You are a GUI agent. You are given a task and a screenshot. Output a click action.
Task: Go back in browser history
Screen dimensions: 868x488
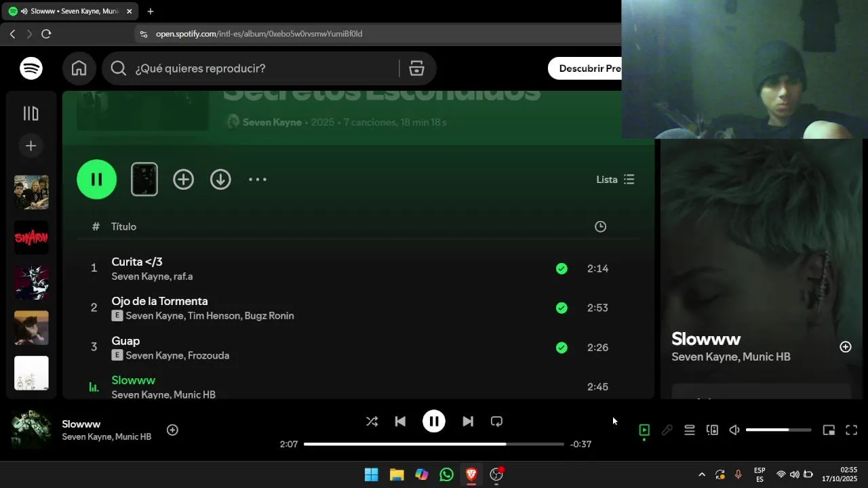12,34
